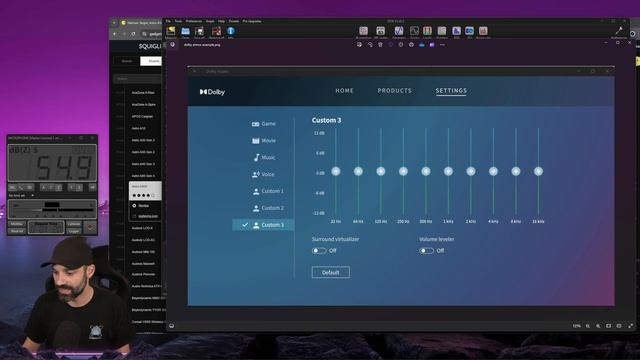
Task: Open the Tools menu in REW
Action: pyautogui.click(x=178, y=21)
